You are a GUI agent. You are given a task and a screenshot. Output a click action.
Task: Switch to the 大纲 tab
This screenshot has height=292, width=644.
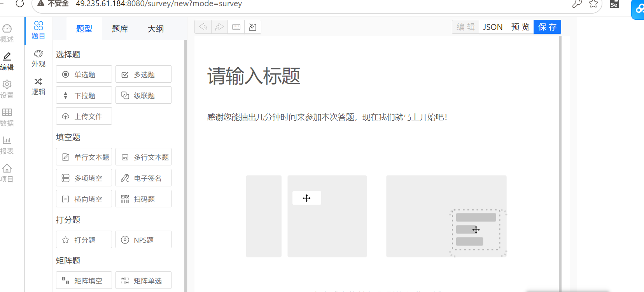click(156, 29)
